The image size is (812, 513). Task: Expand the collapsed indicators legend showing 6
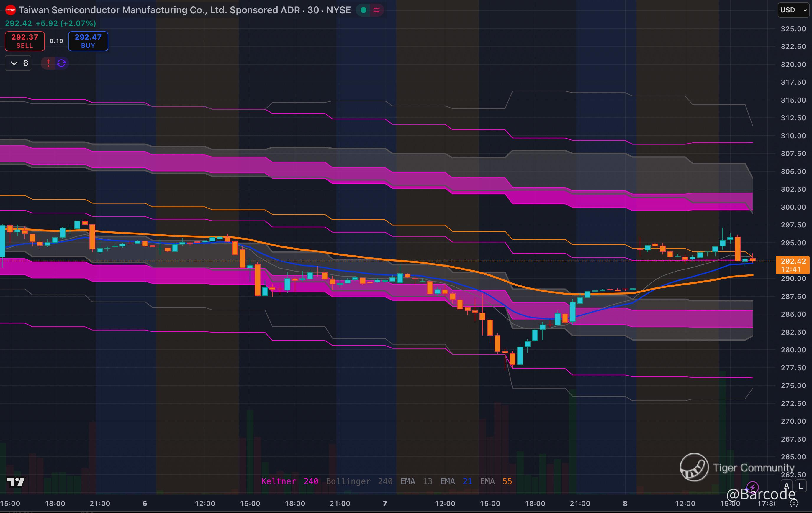[18, 63]
